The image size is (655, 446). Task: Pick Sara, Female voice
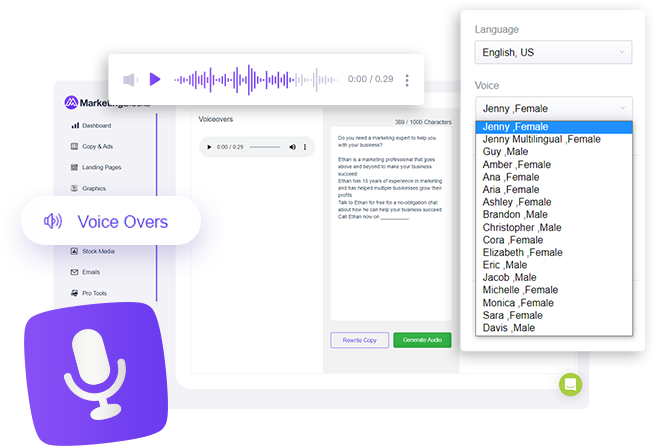[554, 315]
